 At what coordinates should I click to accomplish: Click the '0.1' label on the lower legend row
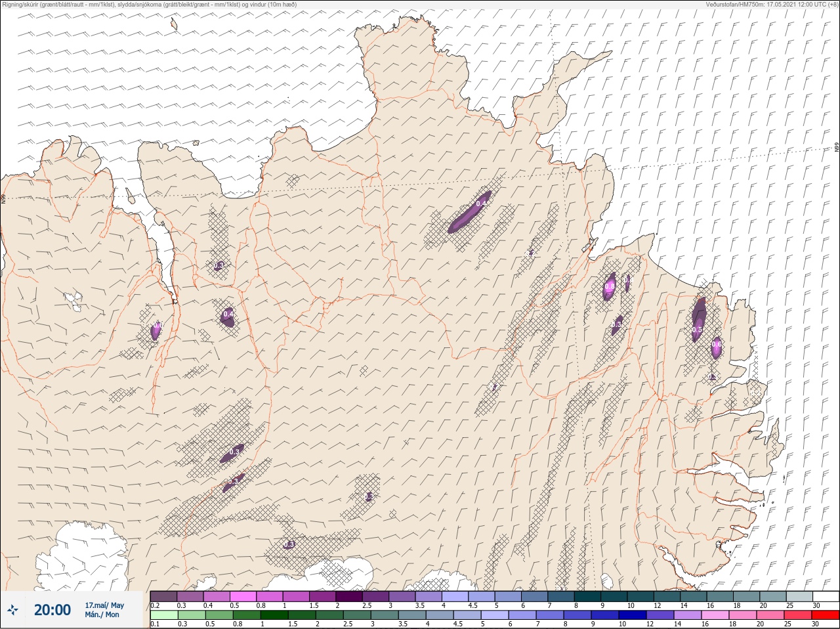(x=155, y=624)
